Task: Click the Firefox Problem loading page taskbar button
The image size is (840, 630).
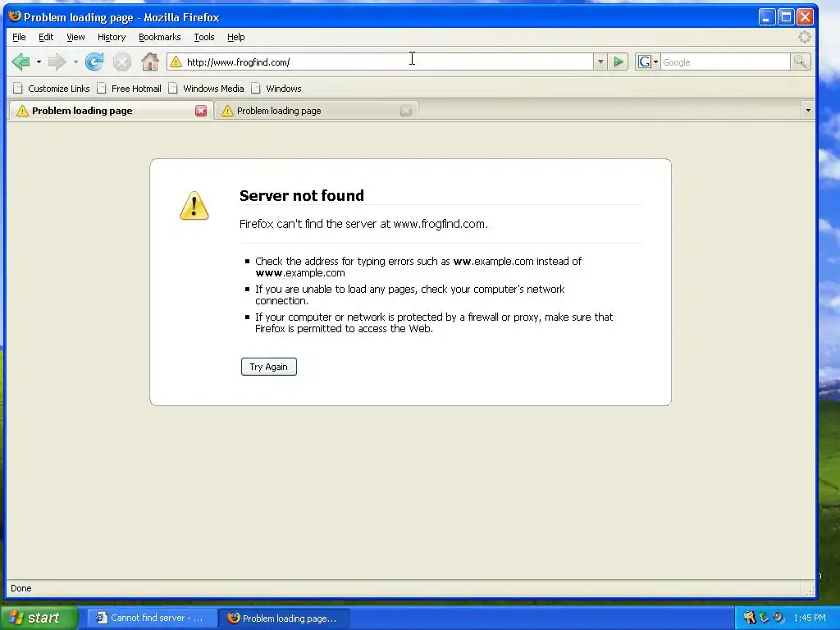Action: (284, 618)
